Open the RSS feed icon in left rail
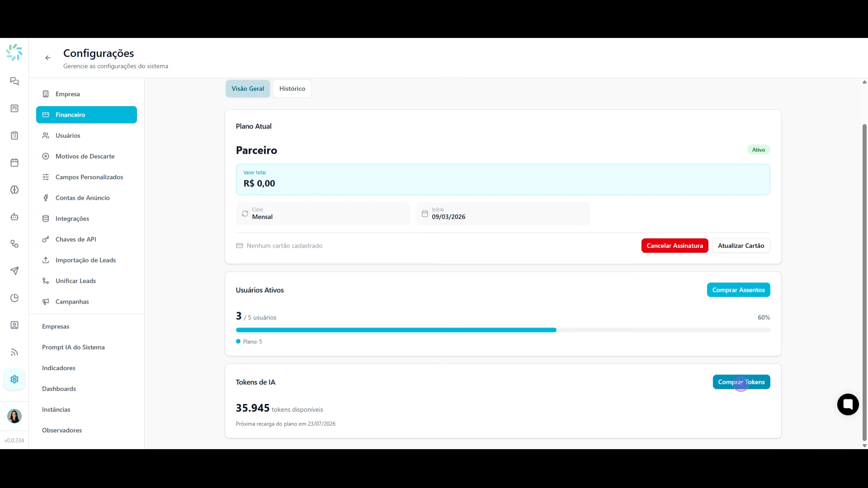 (x=14, y=352)
